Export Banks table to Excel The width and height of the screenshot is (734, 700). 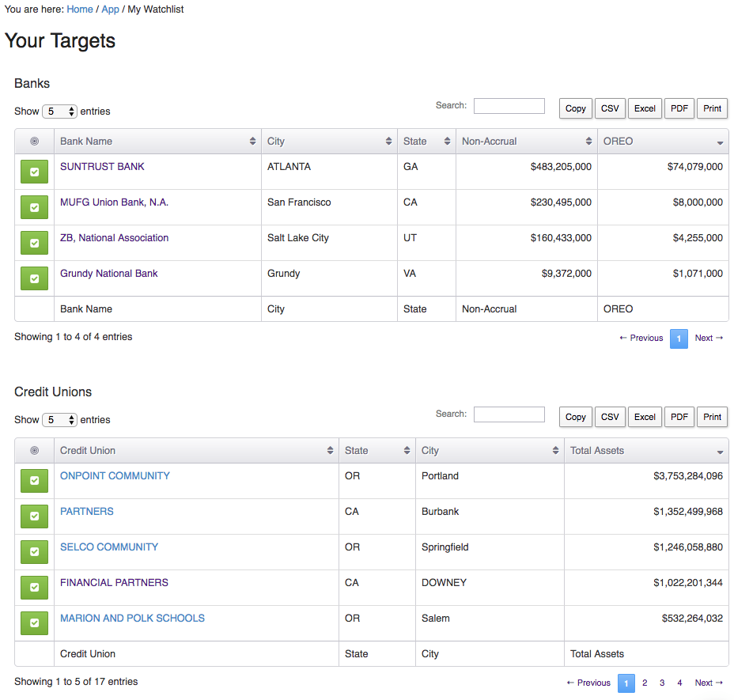[x=645, y=108]
